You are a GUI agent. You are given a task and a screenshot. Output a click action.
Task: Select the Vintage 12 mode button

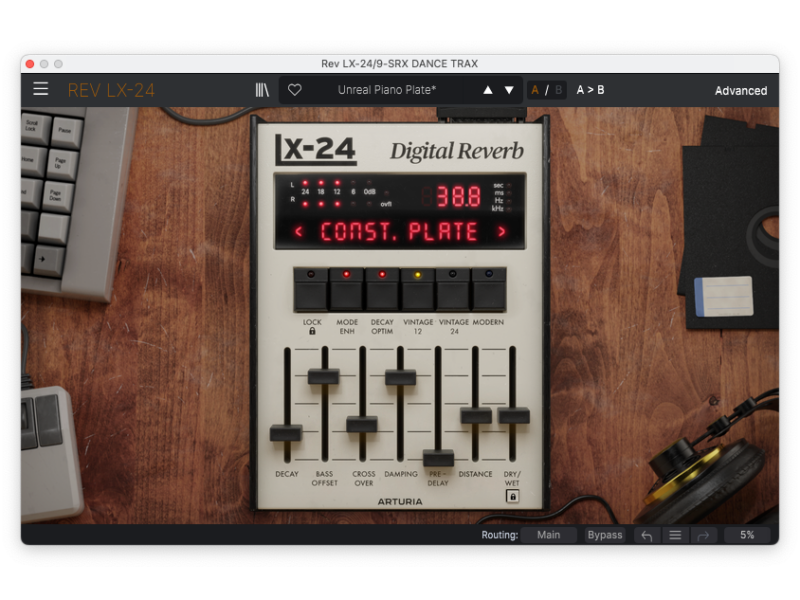(x=418, y=291)
